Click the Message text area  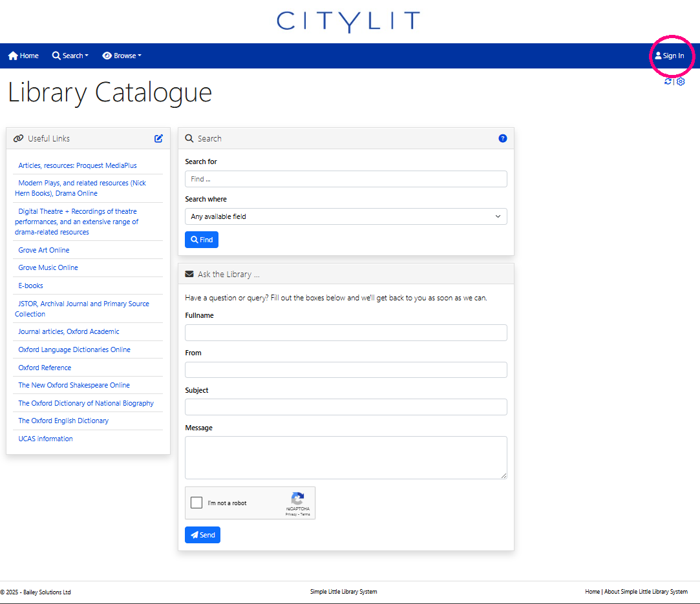click(x=346, y=457)
